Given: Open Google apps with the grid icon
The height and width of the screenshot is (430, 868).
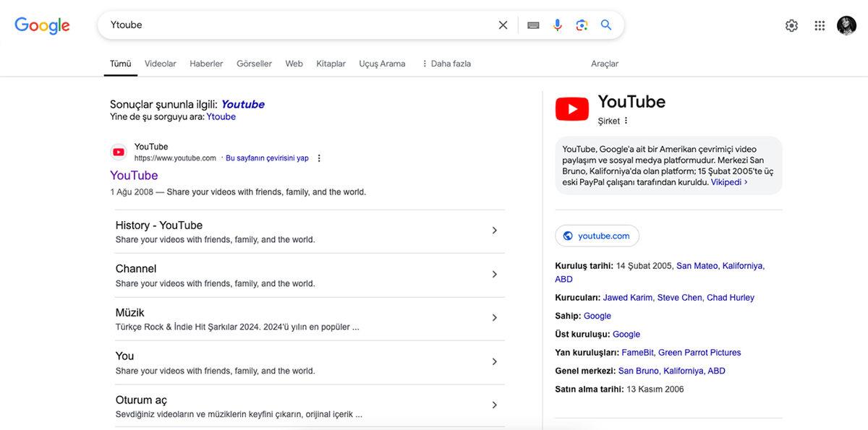Looking at the screenshot, I should tap(819, 24).
